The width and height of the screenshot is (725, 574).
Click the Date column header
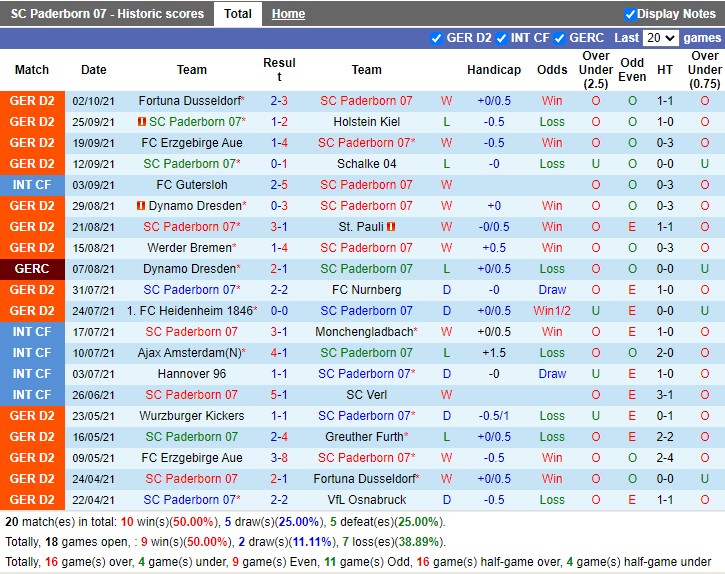coord(93,70)
